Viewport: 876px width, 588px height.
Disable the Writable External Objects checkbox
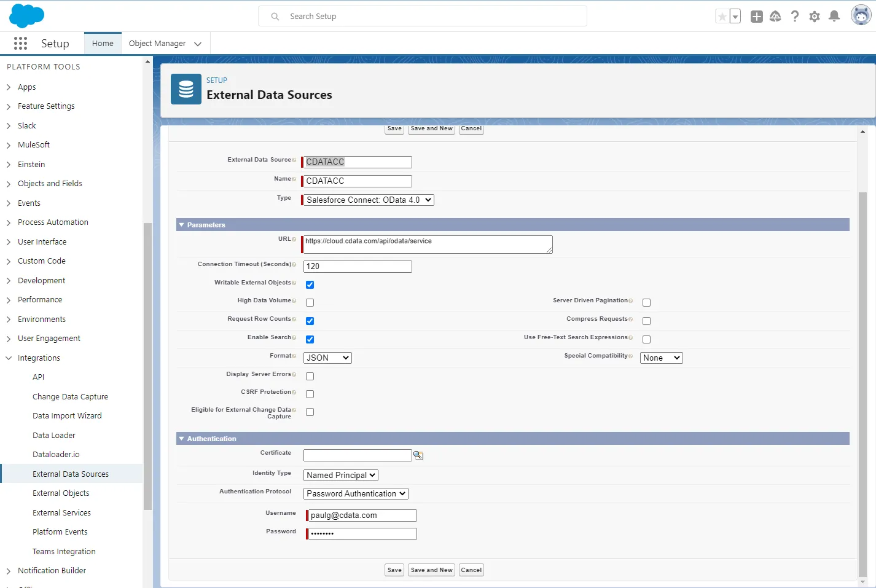pyautogui.click(x=310, y=284)
